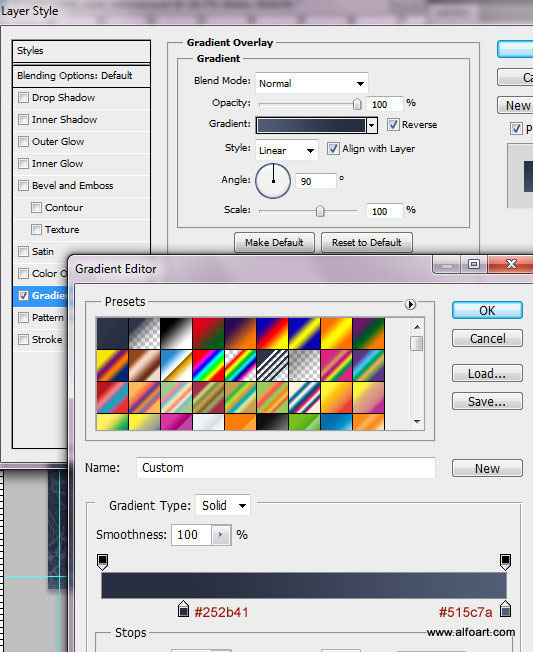Disable the Gradient Overlay style checkbox
The width and height of the screenshot is (533, 652).
click(x=23, y=295)
